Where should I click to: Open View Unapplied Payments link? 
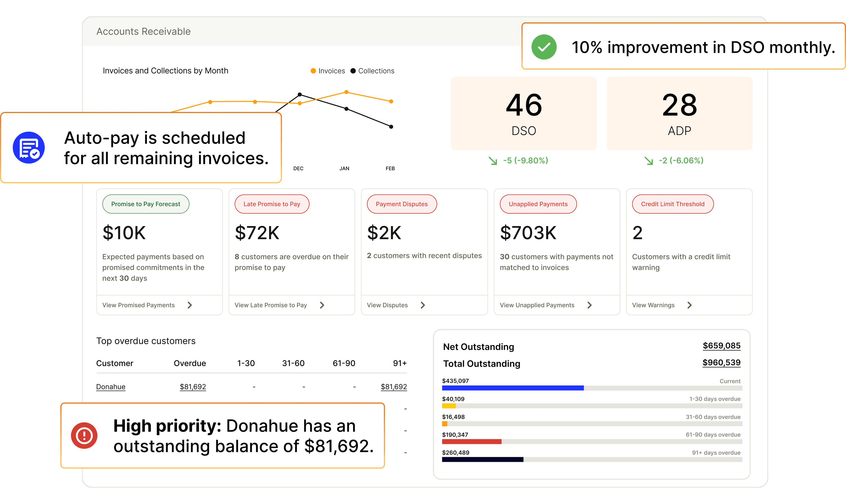click(537, 305)
